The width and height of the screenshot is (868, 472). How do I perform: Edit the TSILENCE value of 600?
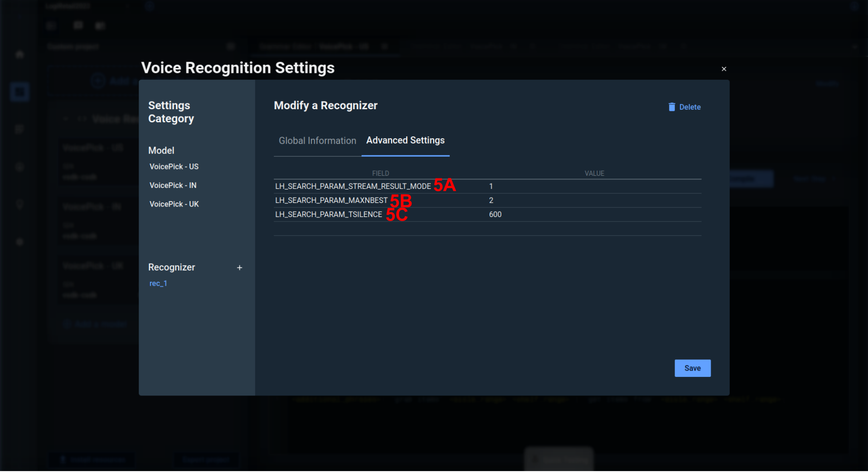coord(495,215)
